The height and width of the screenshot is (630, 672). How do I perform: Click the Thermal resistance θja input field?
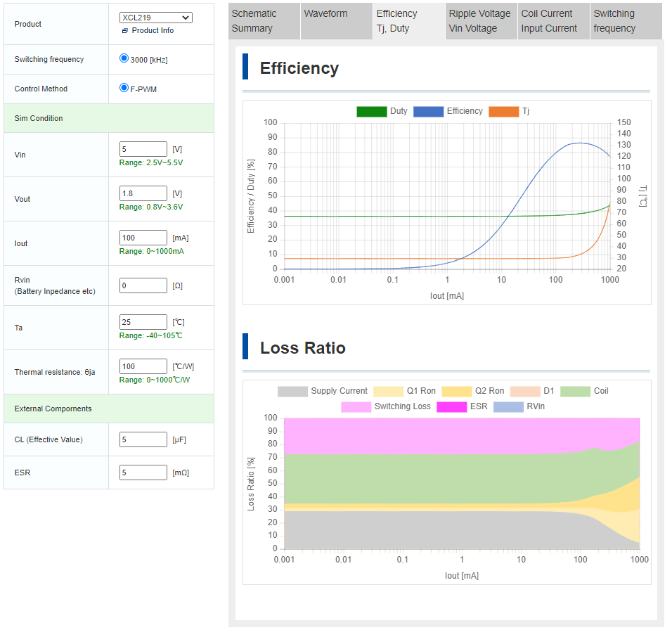(143, 366)
